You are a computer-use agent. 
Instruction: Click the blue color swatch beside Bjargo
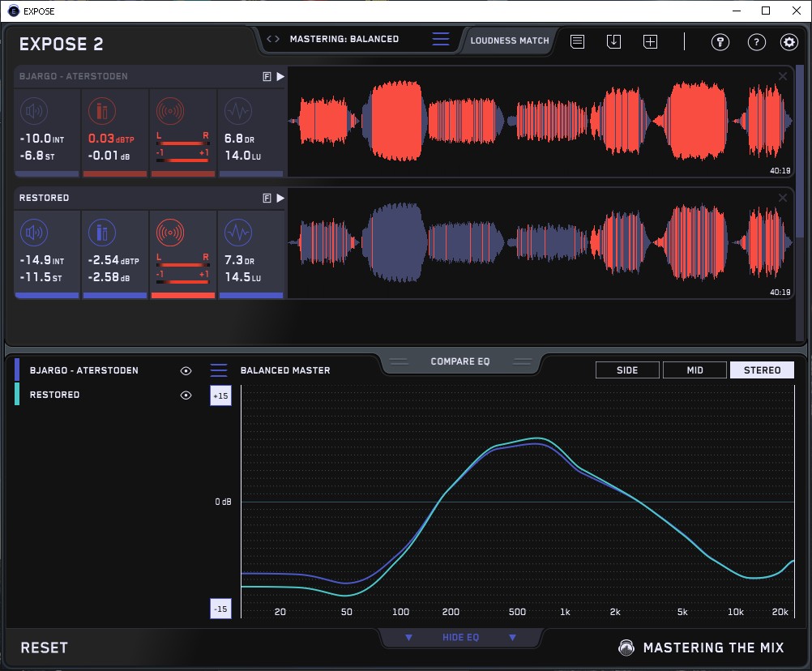click(x=17, y=370)
